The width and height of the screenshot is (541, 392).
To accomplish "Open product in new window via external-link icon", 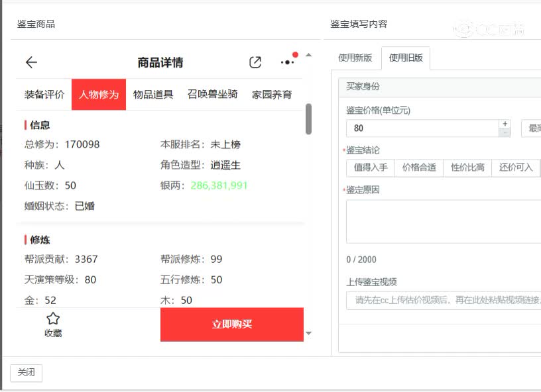I will (255, 62).
